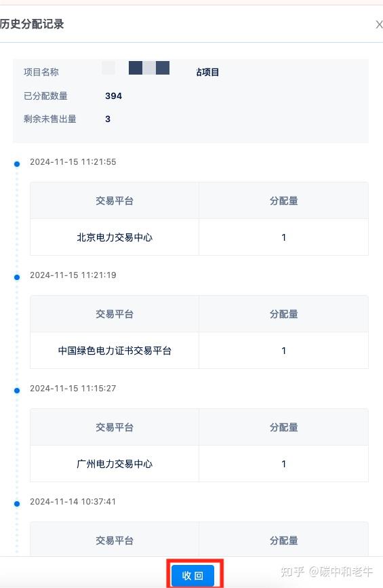This screenshot has height=588, width=383.
Task: Click the 收回 button
Action: pos(193,575)
